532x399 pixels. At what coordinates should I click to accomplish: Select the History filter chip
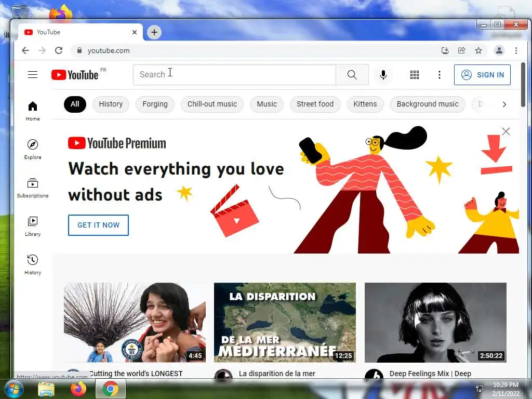click(x=111, y=104)
